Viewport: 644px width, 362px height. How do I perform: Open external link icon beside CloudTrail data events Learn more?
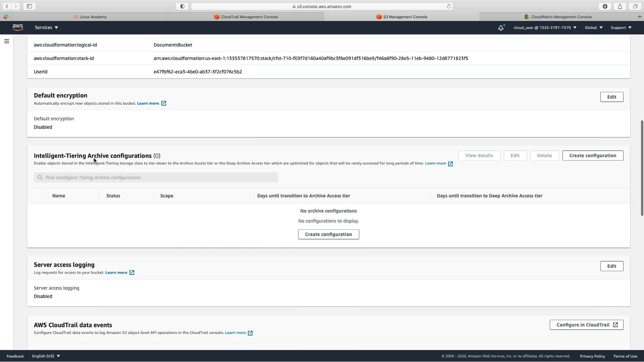point(250,333)
